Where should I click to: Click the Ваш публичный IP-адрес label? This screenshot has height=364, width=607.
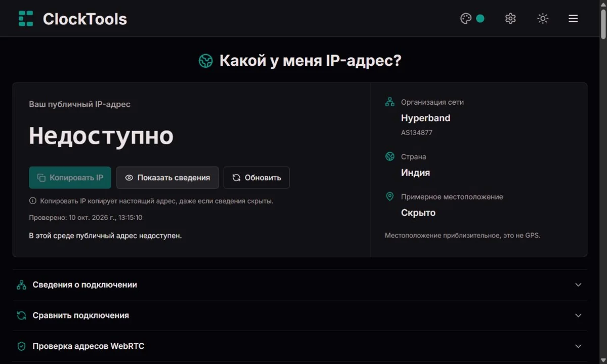pyautogui.click(x=79, y=104)
